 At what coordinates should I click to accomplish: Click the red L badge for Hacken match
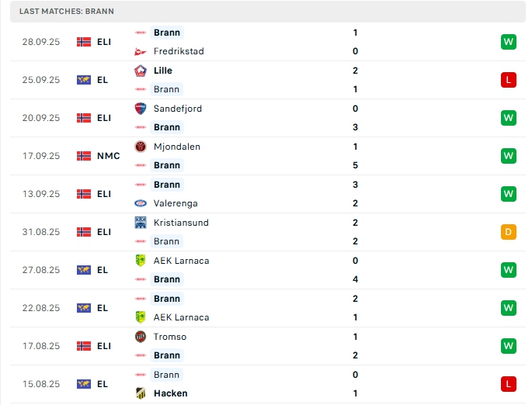click(509, 384)
